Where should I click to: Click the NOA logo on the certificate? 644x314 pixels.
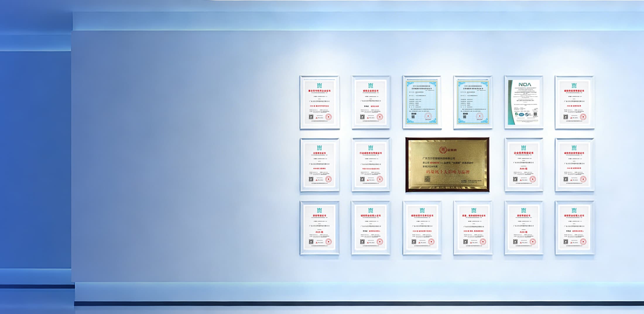point(525,84)
